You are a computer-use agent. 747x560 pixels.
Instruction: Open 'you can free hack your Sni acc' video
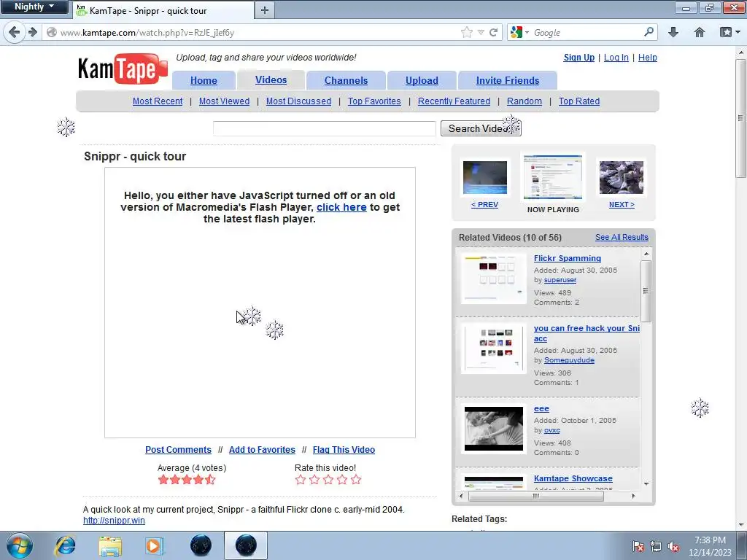(x=587, y=332)
